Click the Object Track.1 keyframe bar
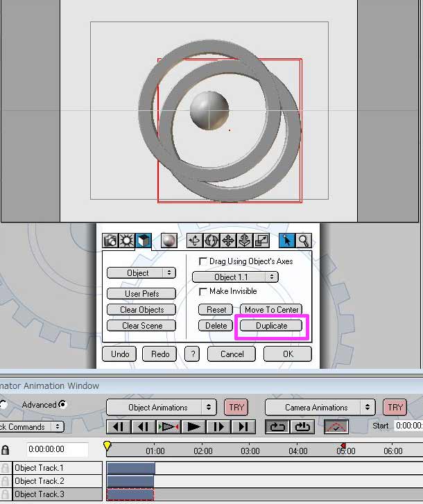Image resolution: width=423 pixels, height=504 pixels. [131, 469]
